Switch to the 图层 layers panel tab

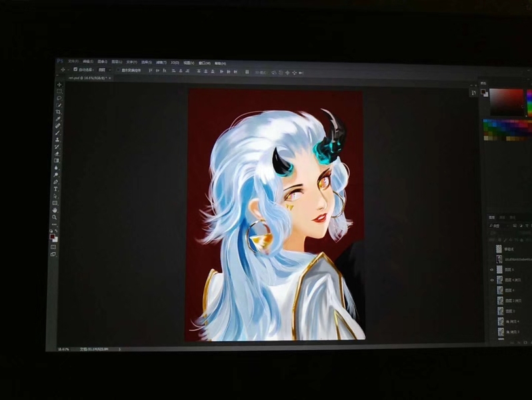click(x=491, y=217)
